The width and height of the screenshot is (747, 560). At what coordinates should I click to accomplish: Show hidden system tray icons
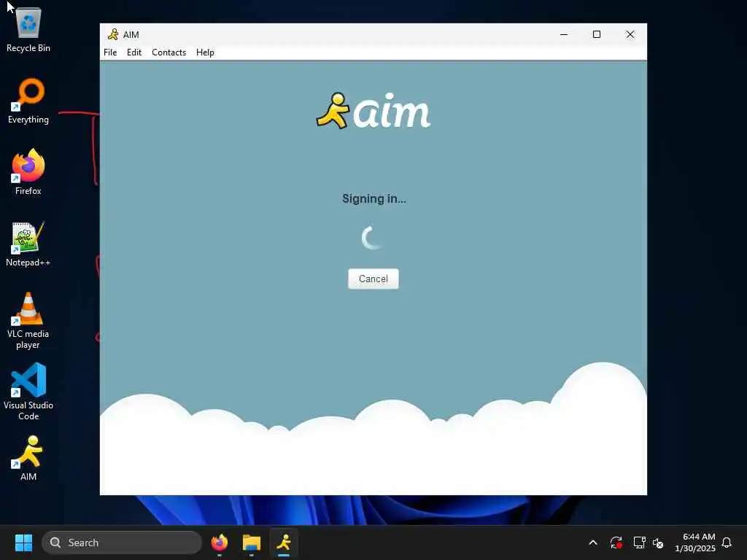(x=593, y=542)
